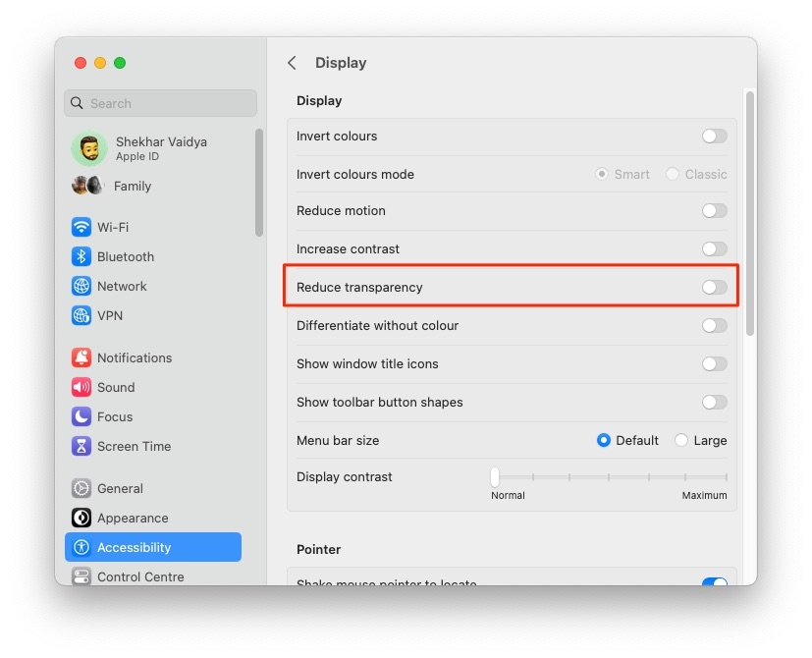Open Screen Time settings label
The image size is (812, 658).
pyautogui.click(x=135, y=446)
